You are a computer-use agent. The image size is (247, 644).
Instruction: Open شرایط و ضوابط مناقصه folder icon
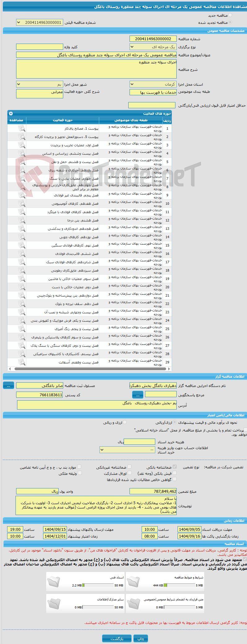(133, 582)
